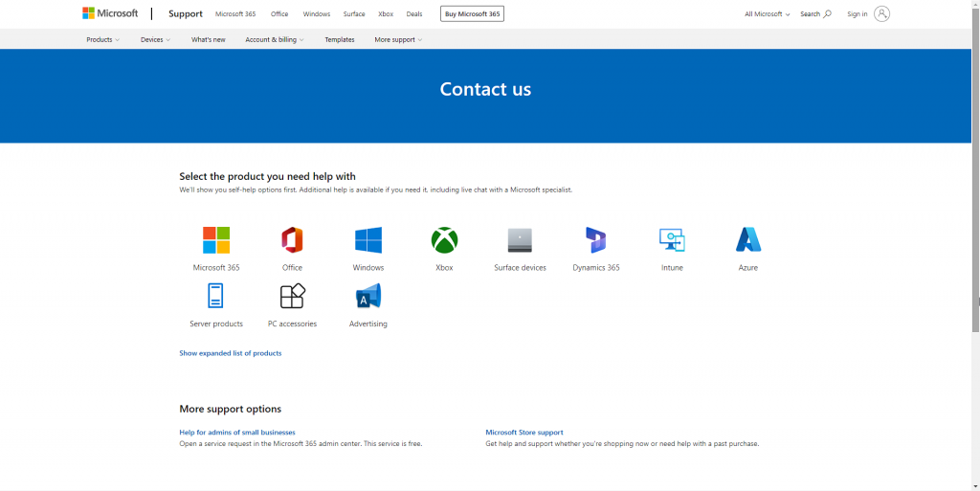The width and height of the screenshot is (980, 491).
Task: Select the Surface devices icon
Action: pos(520,240)
